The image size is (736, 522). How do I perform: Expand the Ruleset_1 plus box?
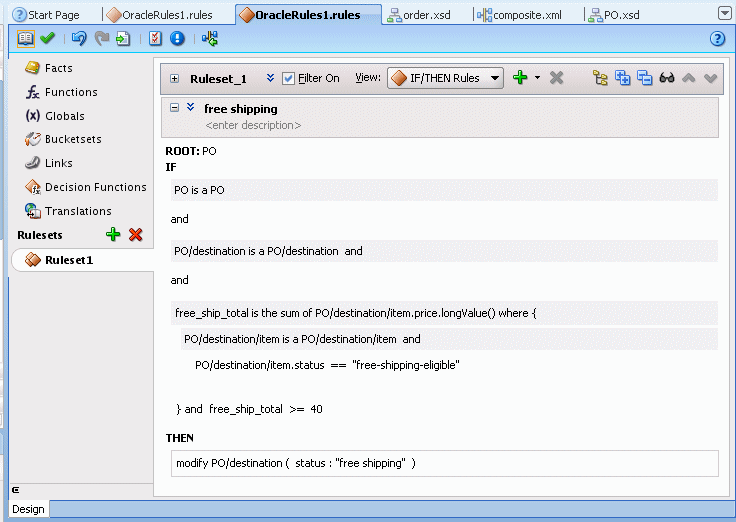coord(175,78)
